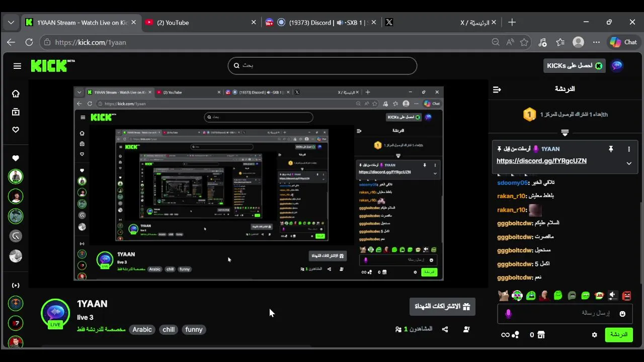Click the funny tag
Viewport: 644px width, 362px height.
pos(194,330)
